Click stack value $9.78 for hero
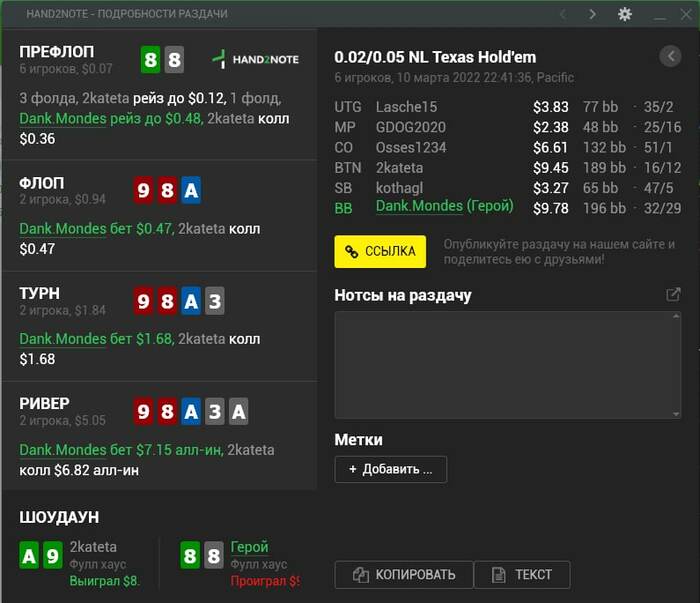Image resolution: width=700 pixels, height=603 pixels. click(x=550, y=208)
